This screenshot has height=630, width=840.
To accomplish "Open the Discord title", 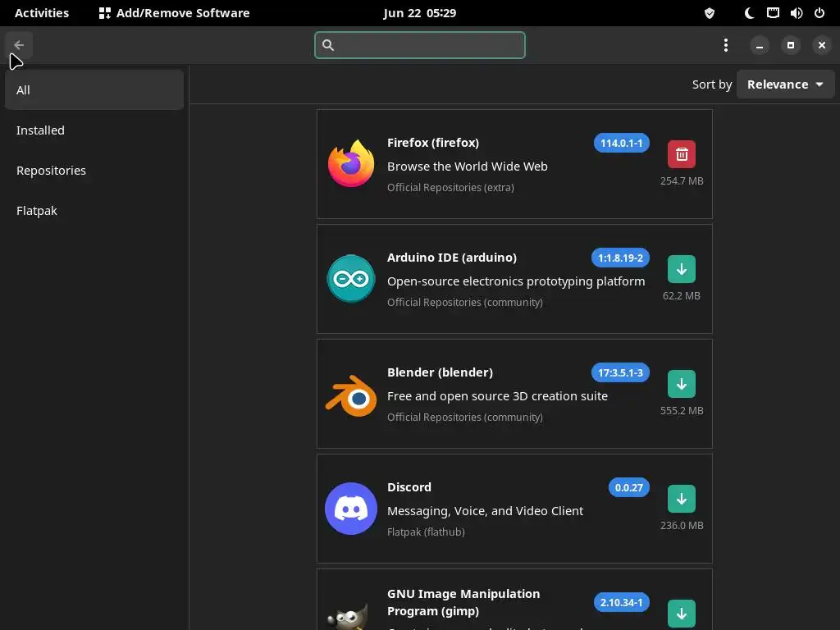I will [409, 487].
